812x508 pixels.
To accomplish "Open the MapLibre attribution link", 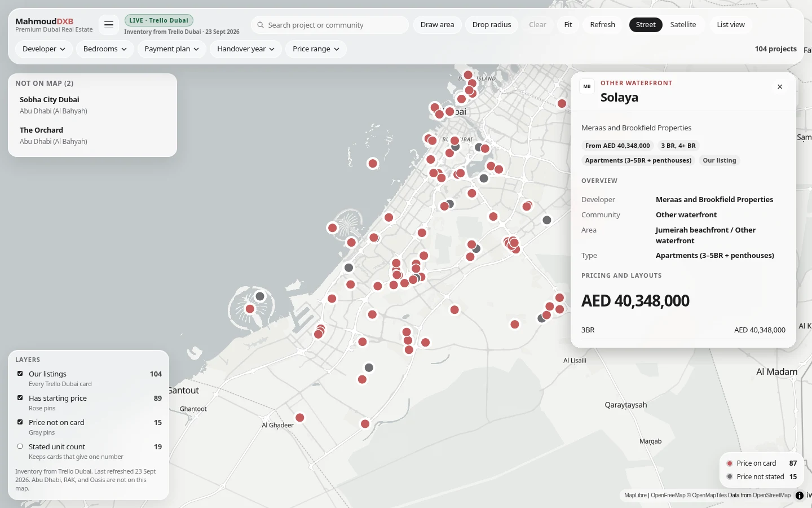I will coord(636,496).
